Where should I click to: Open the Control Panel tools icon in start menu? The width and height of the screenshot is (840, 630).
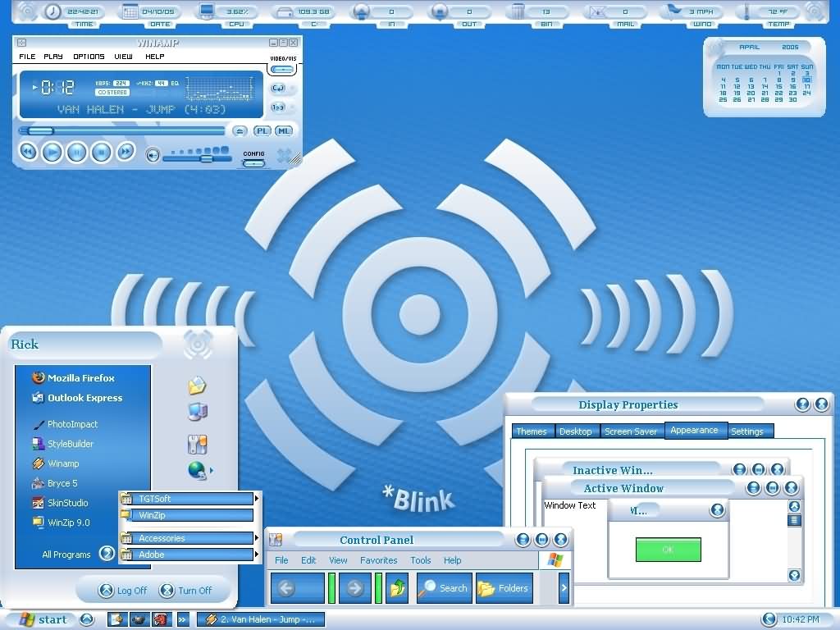(x=197, y=444)
